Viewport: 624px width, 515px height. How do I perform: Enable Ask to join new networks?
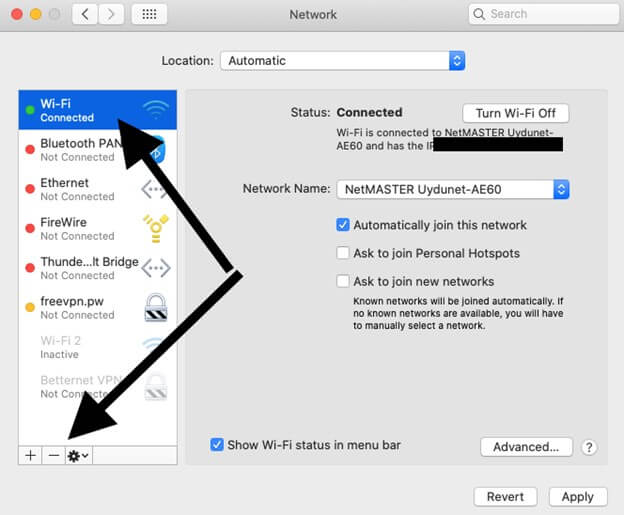(x=343, y=281)
